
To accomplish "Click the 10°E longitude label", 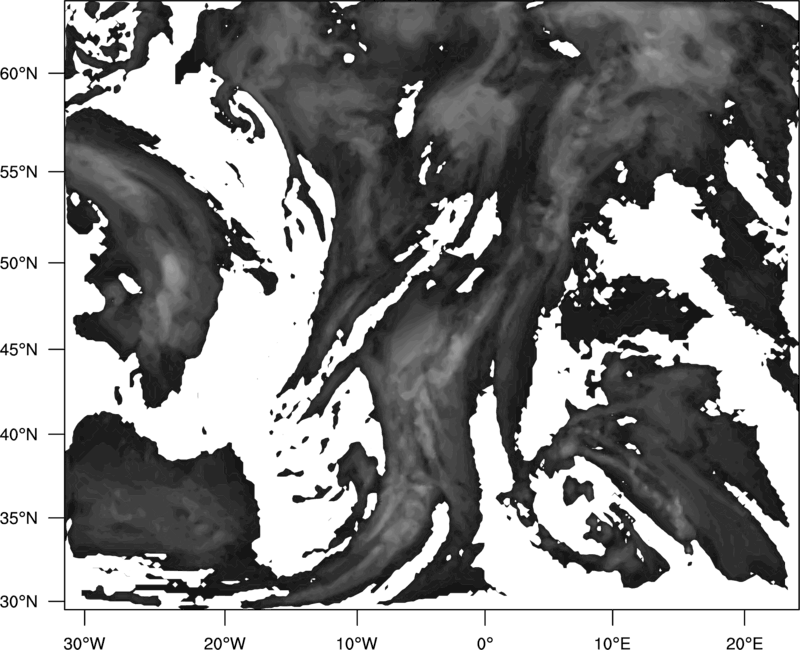I will point(612,643).
